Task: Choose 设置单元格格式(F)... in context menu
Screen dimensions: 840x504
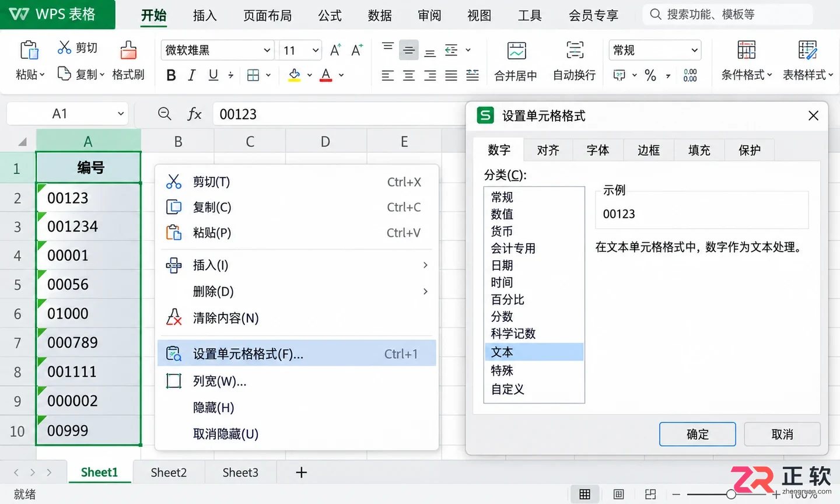Action: tap(297, 353)
